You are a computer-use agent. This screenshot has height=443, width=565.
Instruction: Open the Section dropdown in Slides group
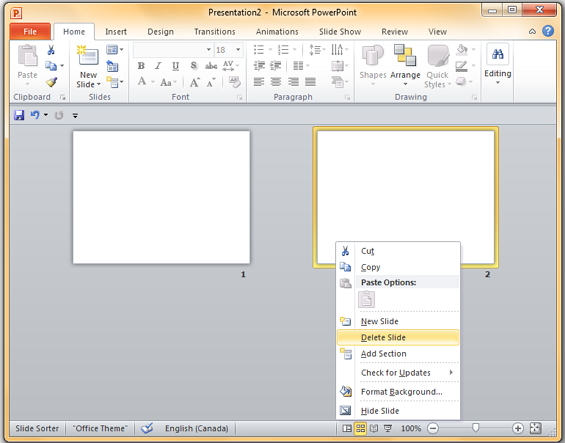coord(115,82)
